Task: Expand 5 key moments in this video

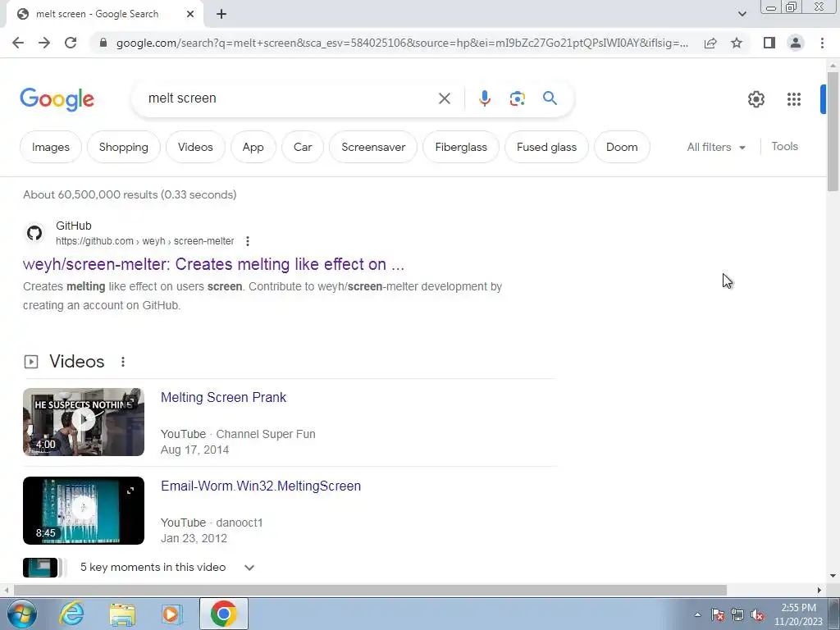Action: [x=249, y=568]
